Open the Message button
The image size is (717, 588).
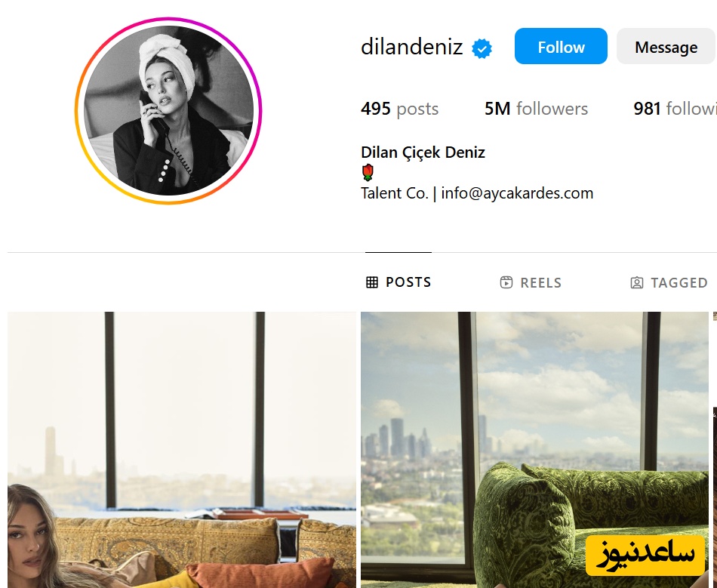click(x=666, y=46)
